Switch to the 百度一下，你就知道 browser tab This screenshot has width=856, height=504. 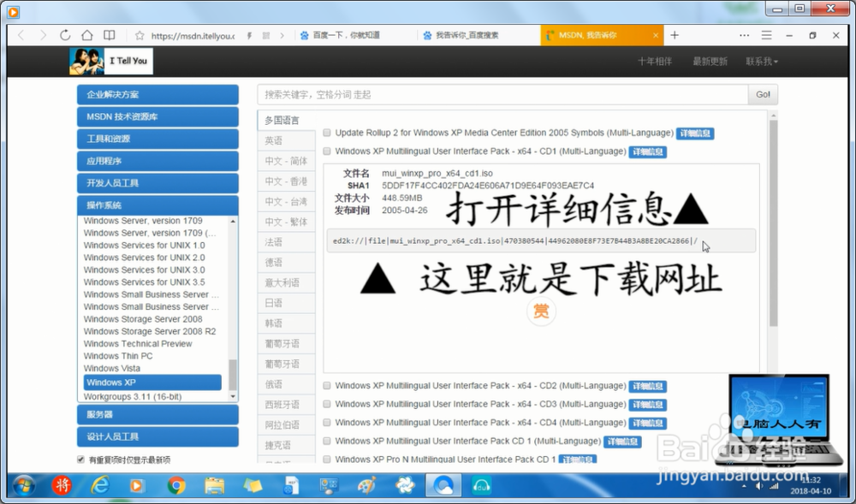357,35
